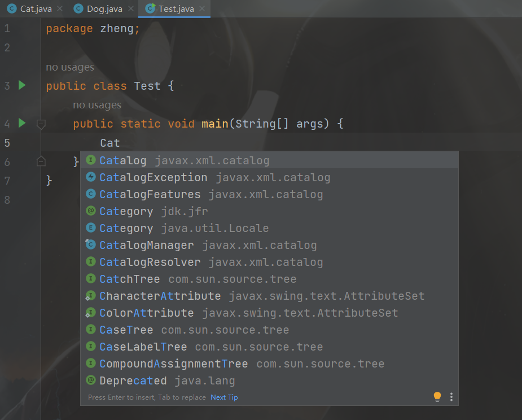Click the fold end marker on line 6

tap(41, 162)
